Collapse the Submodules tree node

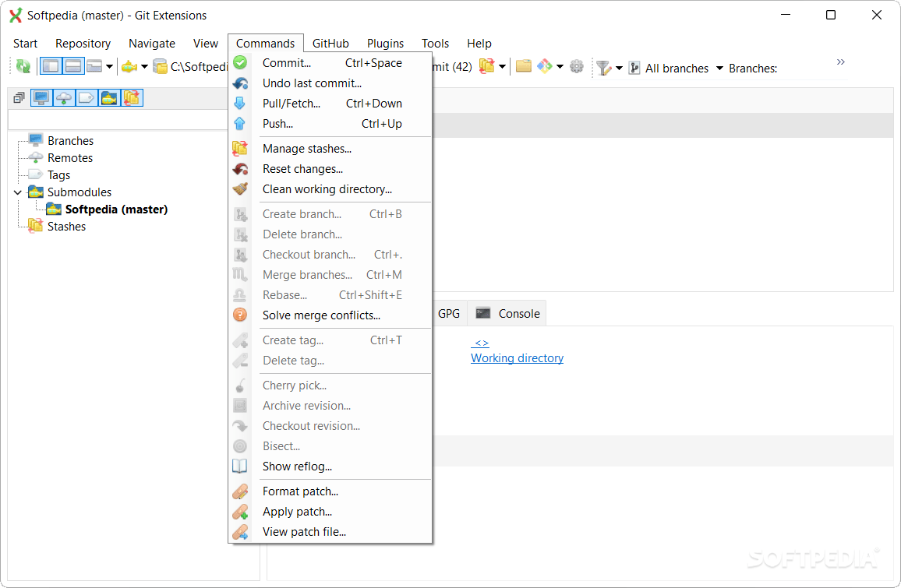coord(17,192)
